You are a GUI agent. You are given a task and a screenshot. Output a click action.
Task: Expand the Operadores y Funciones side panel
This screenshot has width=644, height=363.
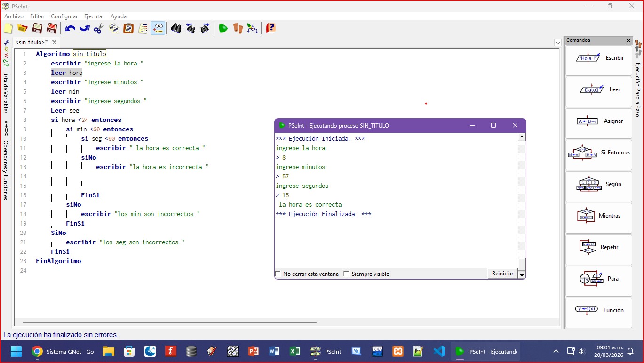coord(6,169)
